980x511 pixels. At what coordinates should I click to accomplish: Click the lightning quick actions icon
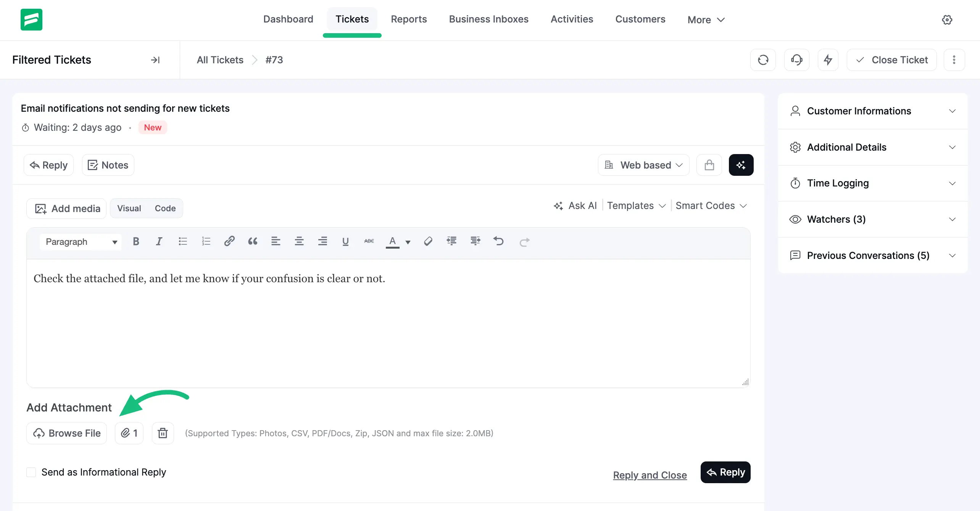coord(828,59)
